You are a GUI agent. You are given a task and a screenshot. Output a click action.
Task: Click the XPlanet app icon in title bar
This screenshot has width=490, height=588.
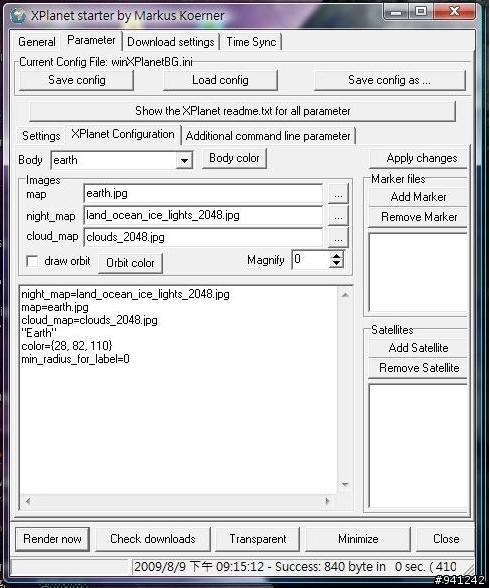(17, 15)
